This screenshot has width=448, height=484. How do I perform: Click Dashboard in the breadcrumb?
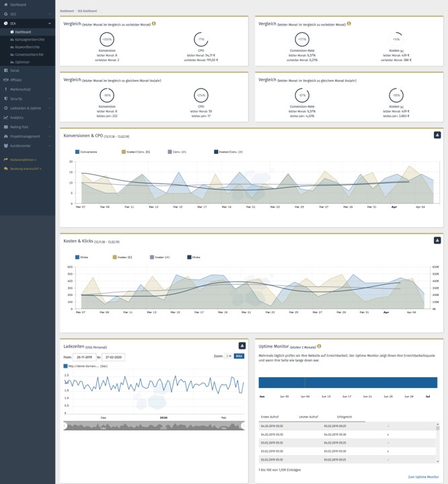[67, 11]
